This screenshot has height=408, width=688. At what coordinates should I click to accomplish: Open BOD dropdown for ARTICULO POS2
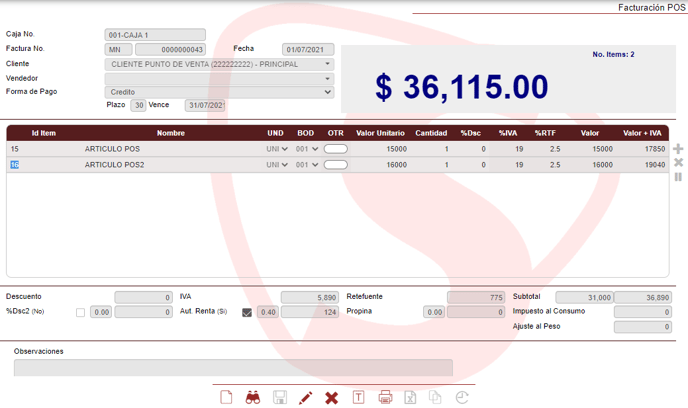tap(307, 165)
